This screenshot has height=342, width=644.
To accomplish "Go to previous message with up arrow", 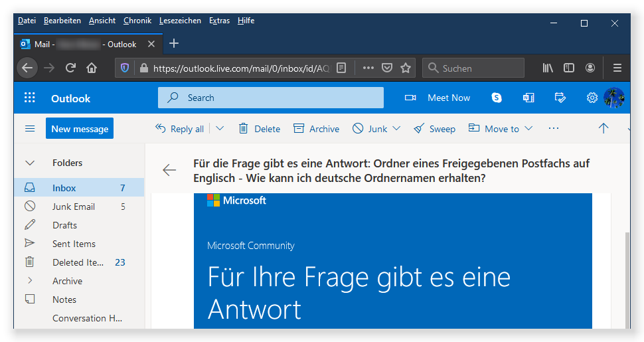I will pyautogui.click(x=604, y=128).
